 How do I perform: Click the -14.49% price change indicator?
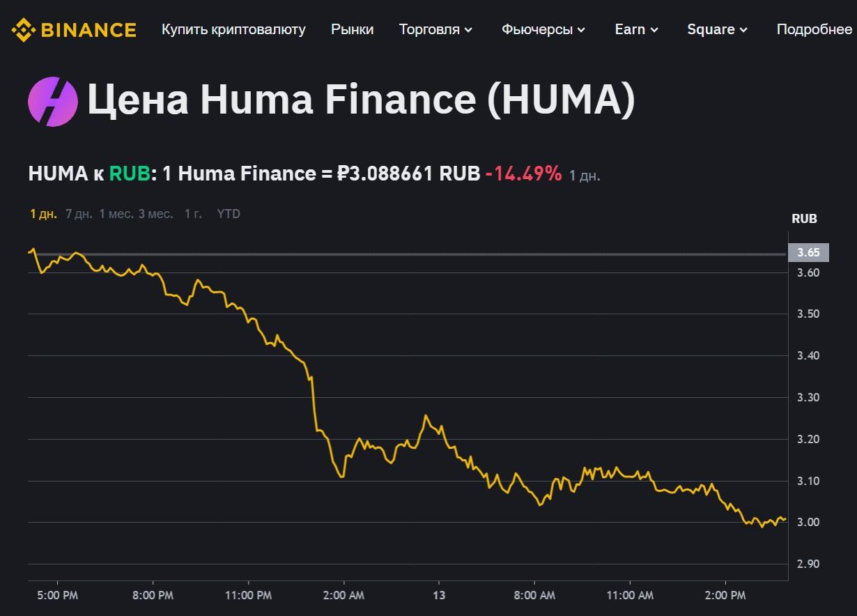(x=524, y=174)
